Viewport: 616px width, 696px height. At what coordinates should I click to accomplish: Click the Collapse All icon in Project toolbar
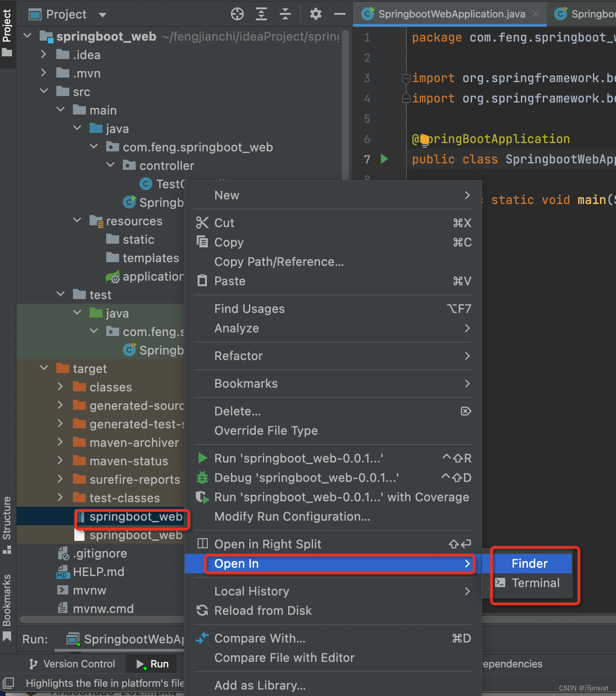[285, 14]
